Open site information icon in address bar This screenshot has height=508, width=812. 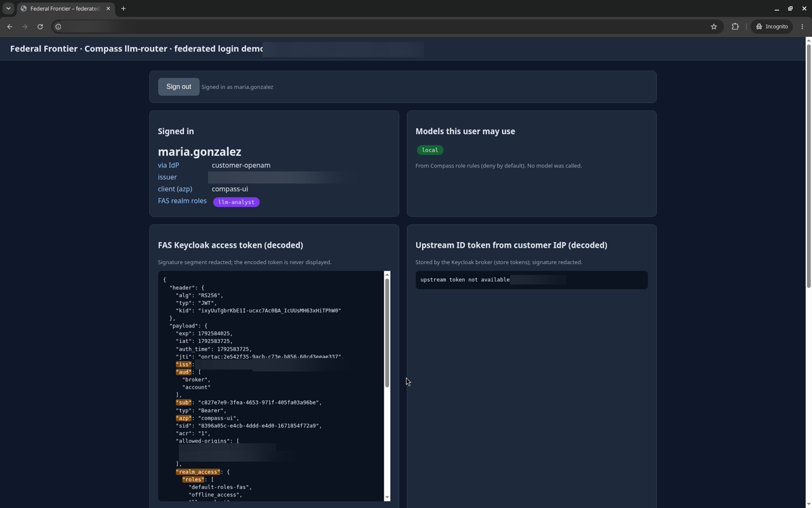click(x=58, y=27)
